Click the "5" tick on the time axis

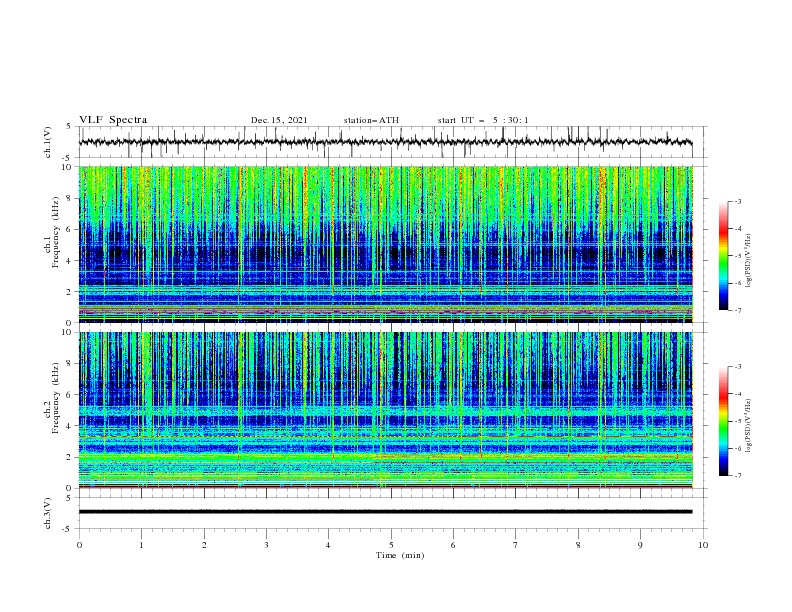391,545
